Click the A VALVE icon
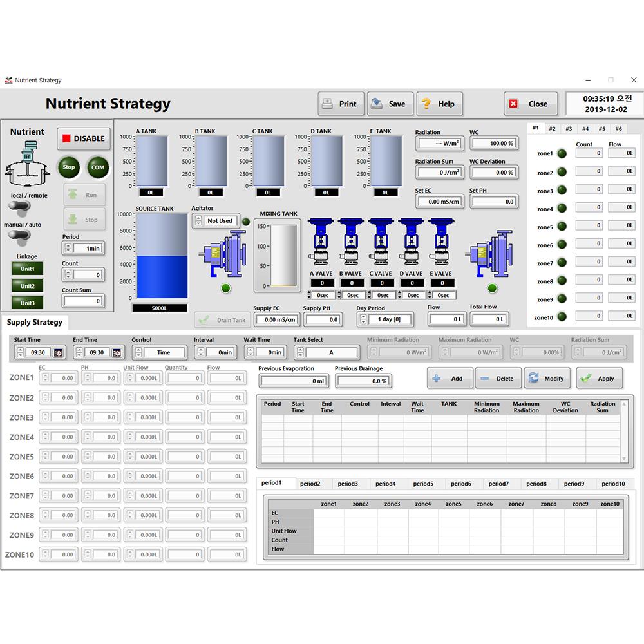This screenshot has width=644, height=644. pos(321,242)
